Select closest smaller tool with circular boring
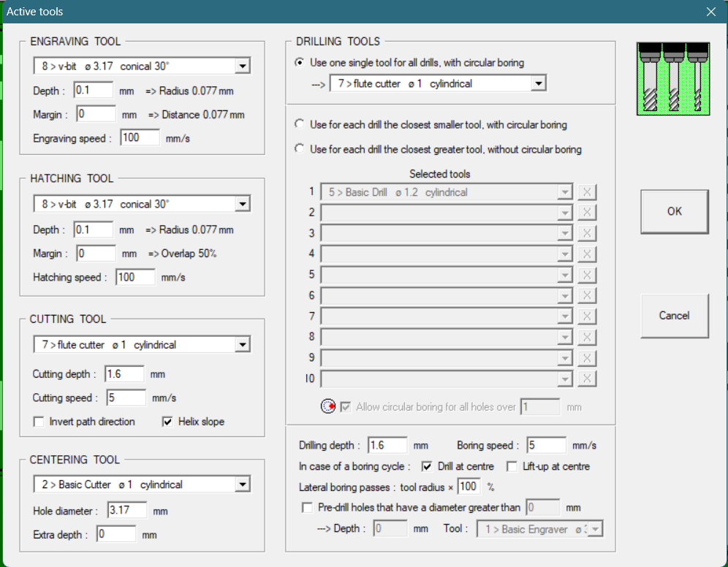Image resolution: width=728 pixels, height=567 pixels. pyautogui.click(x=300, y=124)
